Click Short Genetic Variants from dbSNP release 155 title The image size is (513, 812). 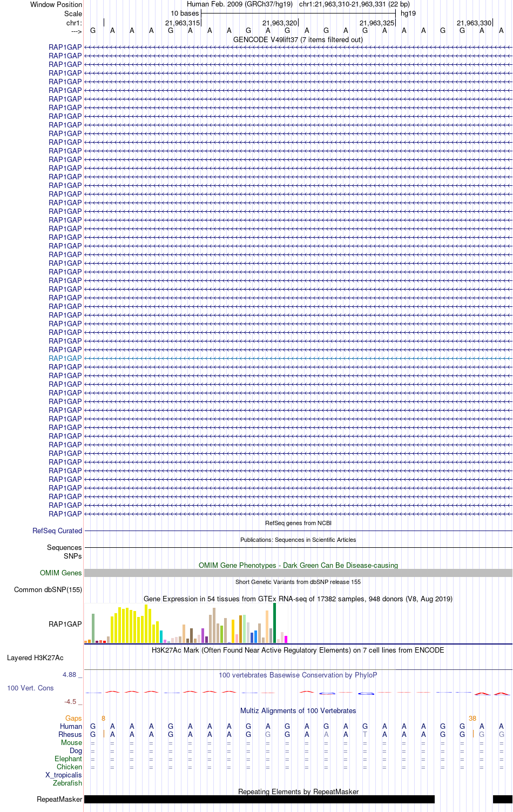[298, 582]
